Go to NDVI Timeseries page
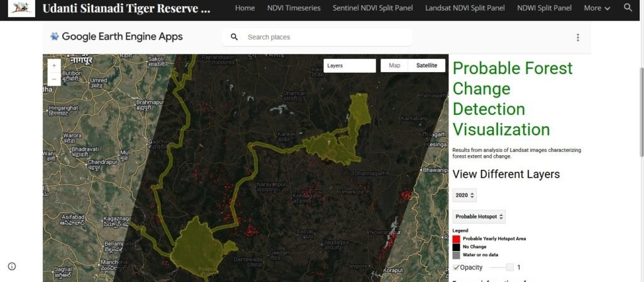Screen dimensions: 644x282 (x=293, y=8)
